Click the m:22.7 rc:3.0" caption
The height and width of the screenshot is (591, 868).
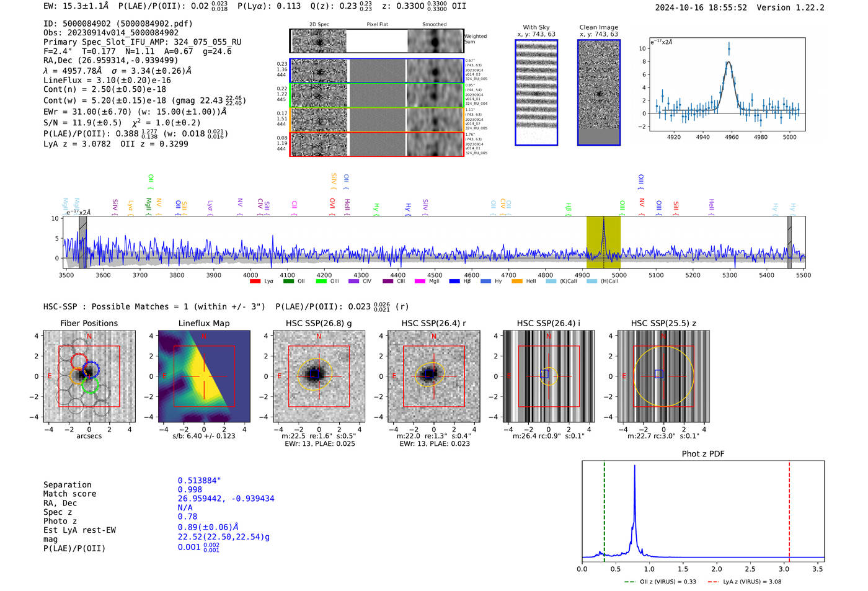coord(663,436)
